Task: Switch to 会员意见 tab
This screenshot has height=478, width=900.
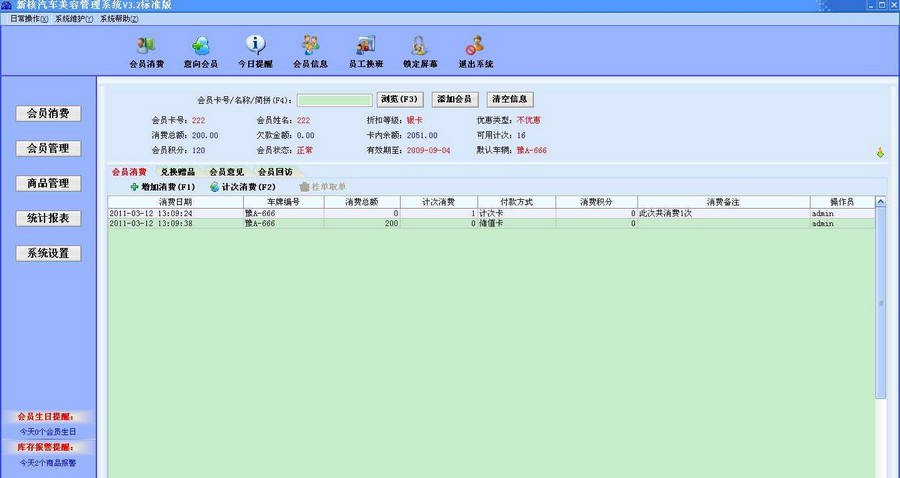Action: coord(227,172)
